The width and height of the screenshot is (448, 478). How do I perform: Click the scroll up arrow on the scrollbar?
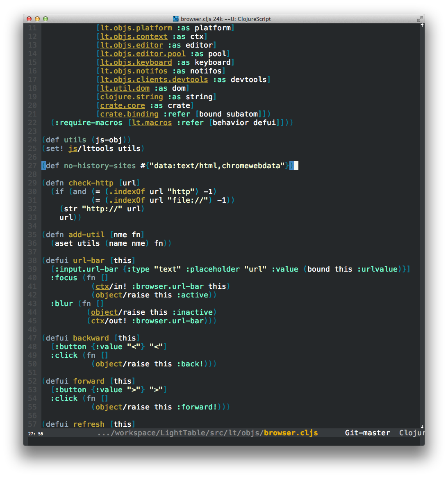(x=422, y=25)
